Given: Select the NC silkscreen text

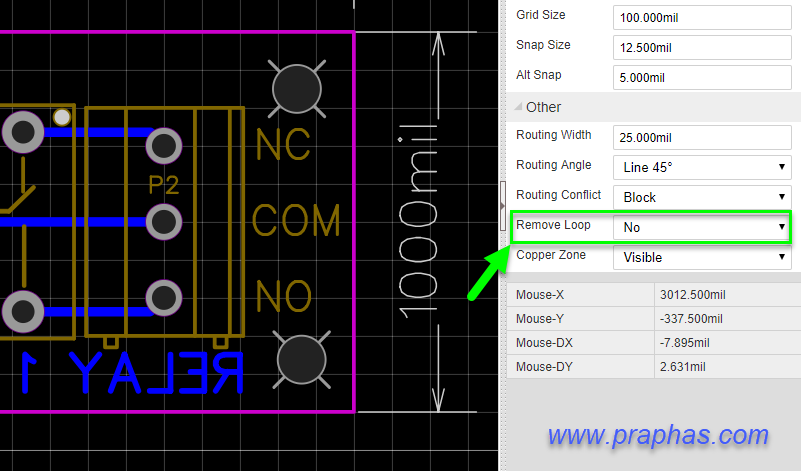Looking at the screenshot, I should click(283, 145).
